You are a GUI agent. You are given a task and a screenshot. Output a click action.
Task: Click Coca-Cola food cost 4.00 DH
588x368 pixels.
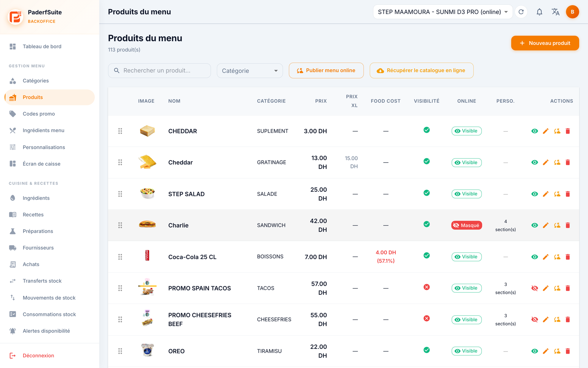[386, 256]
